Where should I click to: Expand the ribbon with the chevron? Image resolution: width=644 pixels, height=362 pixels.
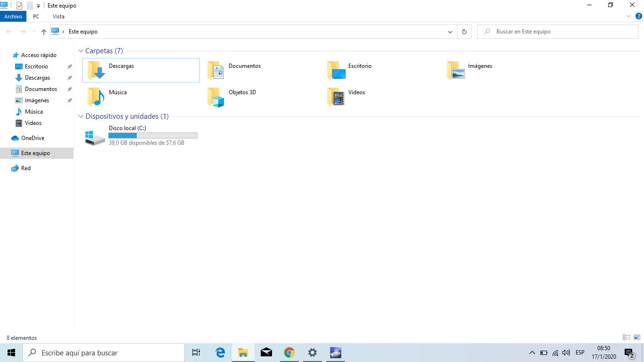coord(628,16)
